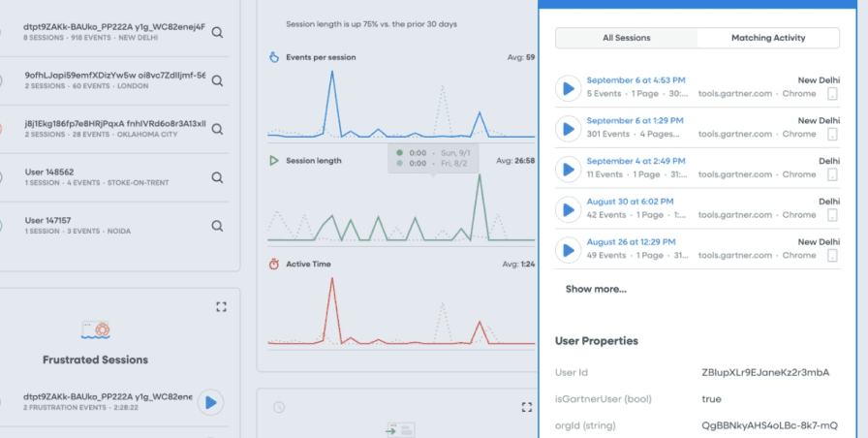Click search icon for dtpt9ZAKk user in New Delhi
868x438 pixels.
pyautogui.click(x=217, y=33)
